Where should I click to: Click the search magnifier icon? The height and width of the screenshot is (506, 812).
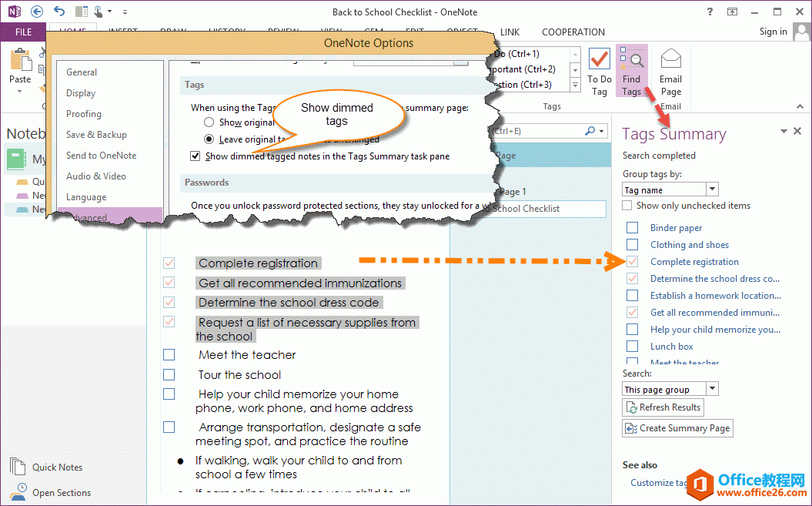click(590, 131)
